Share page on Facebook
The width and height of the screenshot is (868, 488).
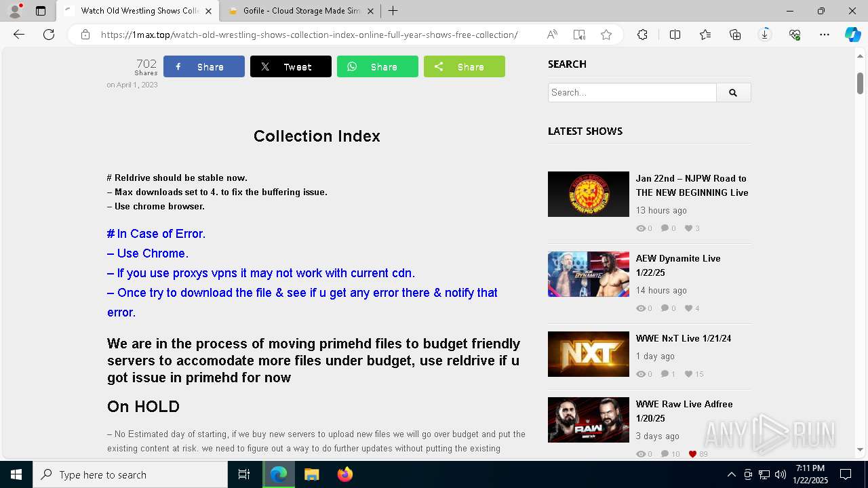(x=204, y=66)
